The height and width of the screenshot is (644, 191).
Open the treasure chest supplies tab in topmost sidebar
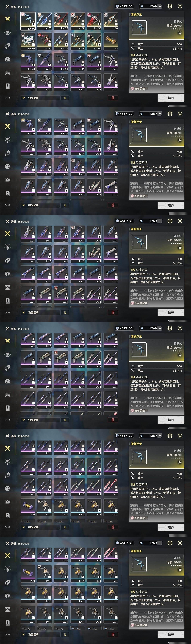pyautogui.click(x=7, y=73)
